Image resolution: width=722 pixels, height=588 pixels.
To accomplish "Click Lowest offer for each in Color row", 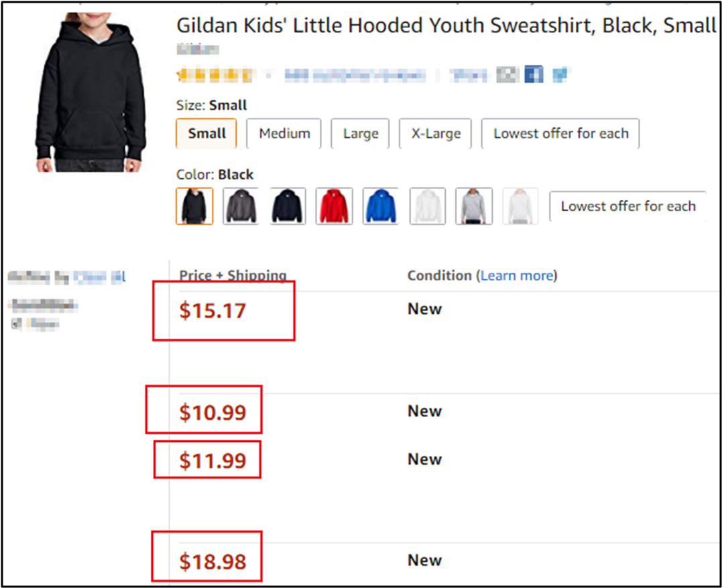I will (628, 207).
